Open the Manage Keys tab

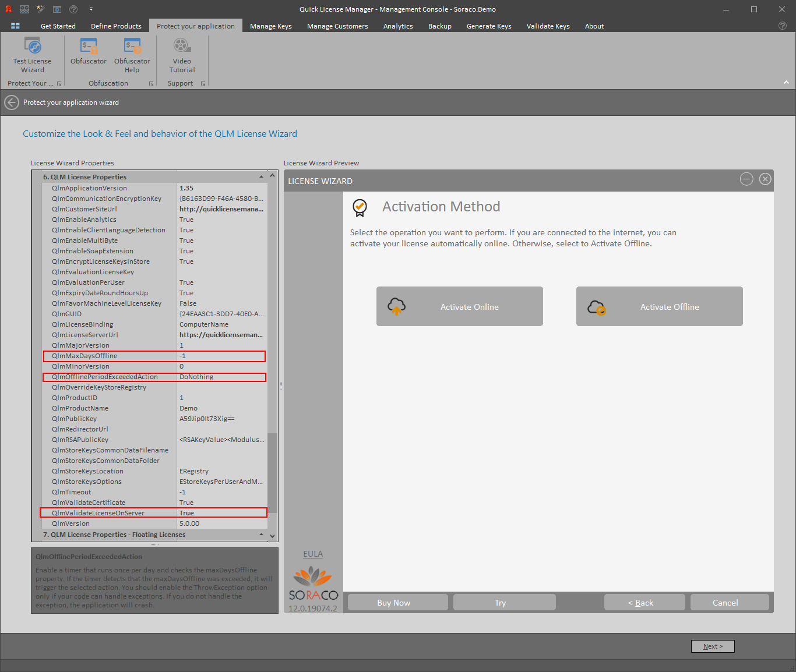[271, 26]
